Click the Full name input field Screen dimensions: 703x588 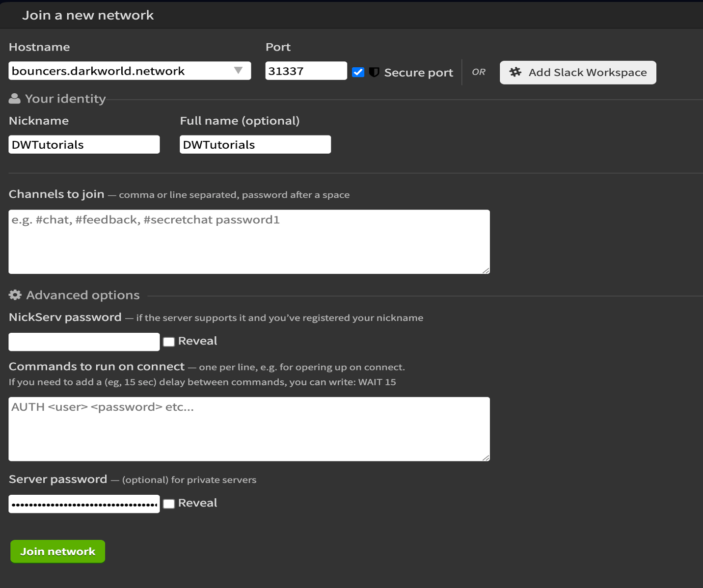click(255, 145)
